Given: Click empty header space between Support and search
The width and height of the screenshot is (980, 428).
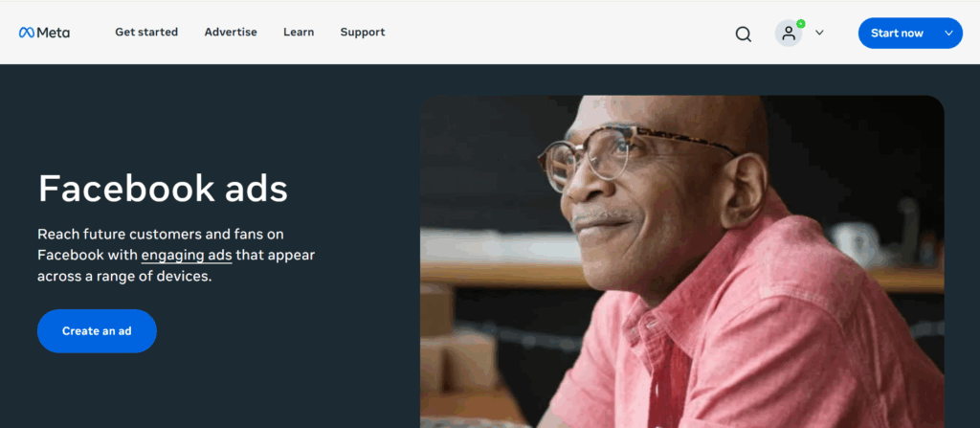Looking at the screenshot, I should [x=559, y=33].
